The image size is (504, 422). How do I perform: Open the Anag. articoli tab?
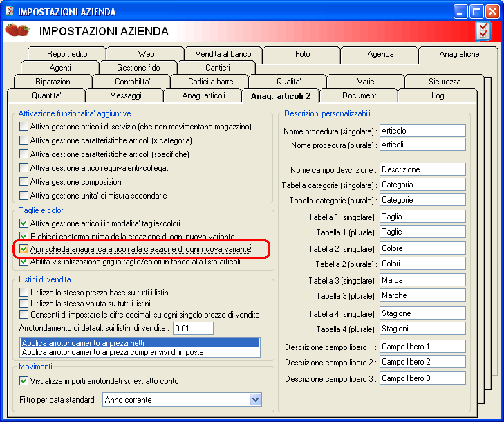tap(203, 95)
